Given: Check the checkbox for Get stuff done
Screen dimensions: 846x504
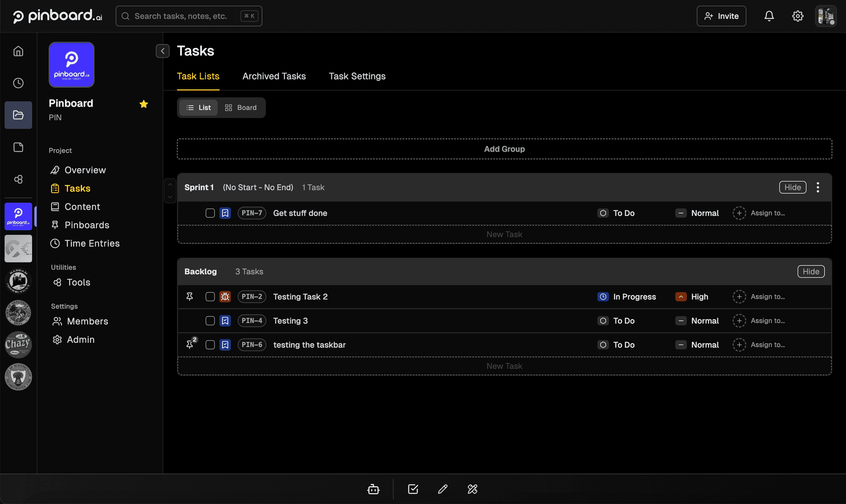Looking at the screenshot, I should point(210,213).
